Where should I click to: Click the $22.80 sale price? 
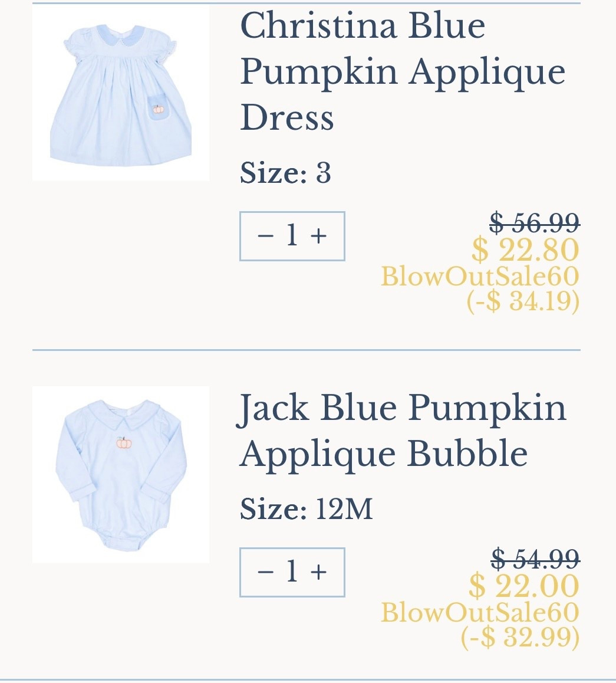[525, 249]
